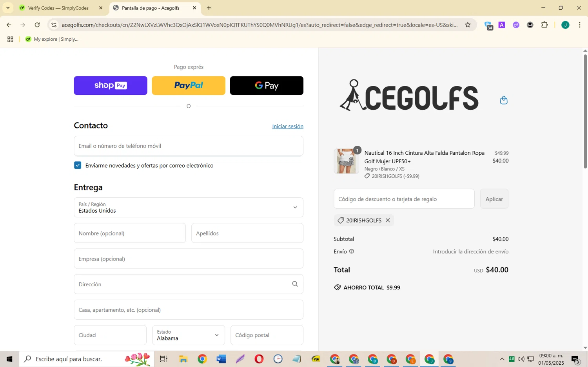Click the taskbar clock and date

(551, 359)
